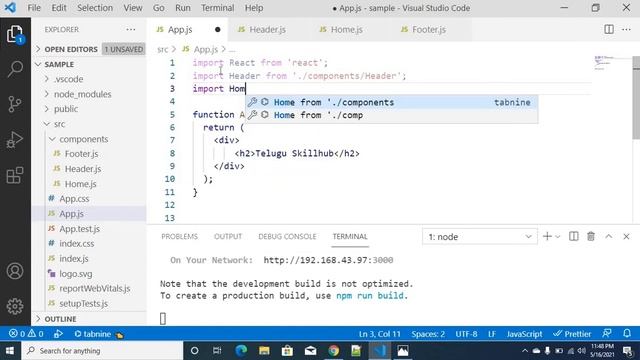Open the File menu
The image size is (640, 360).
34,8
